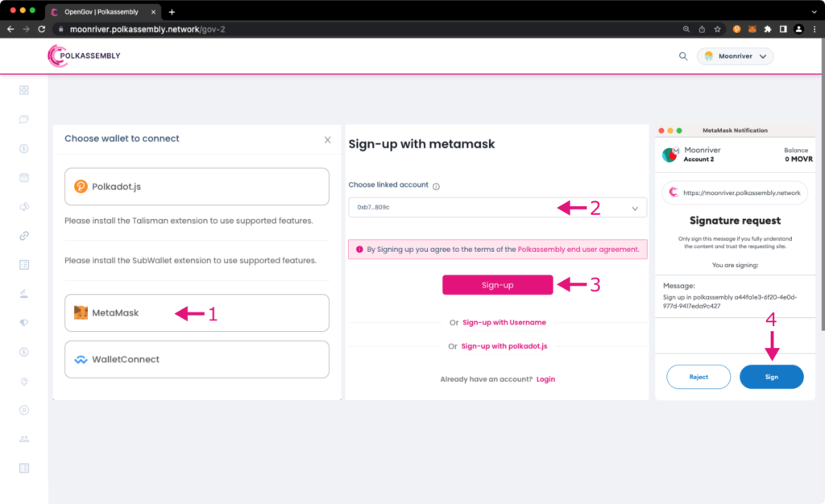Image resolution: width=825 pixels, height=504 pixels.
Task: Click the list icon below the people icon
Action: 23,469
